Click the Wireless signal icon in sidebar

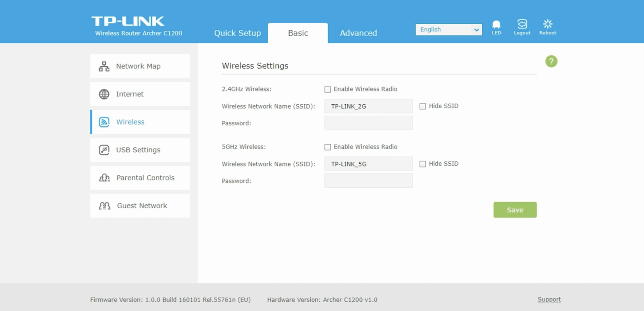[x=104, y=122]
